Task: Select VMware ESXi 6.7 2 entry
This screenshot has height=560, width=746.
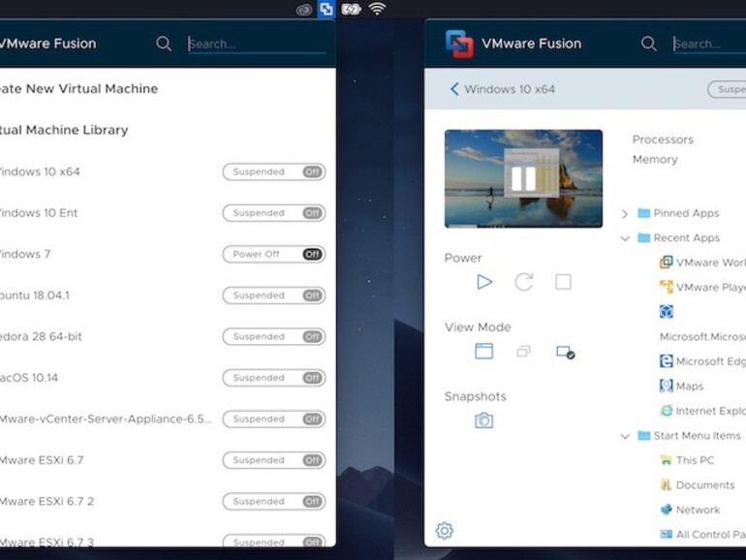Action: click(47, 501)
